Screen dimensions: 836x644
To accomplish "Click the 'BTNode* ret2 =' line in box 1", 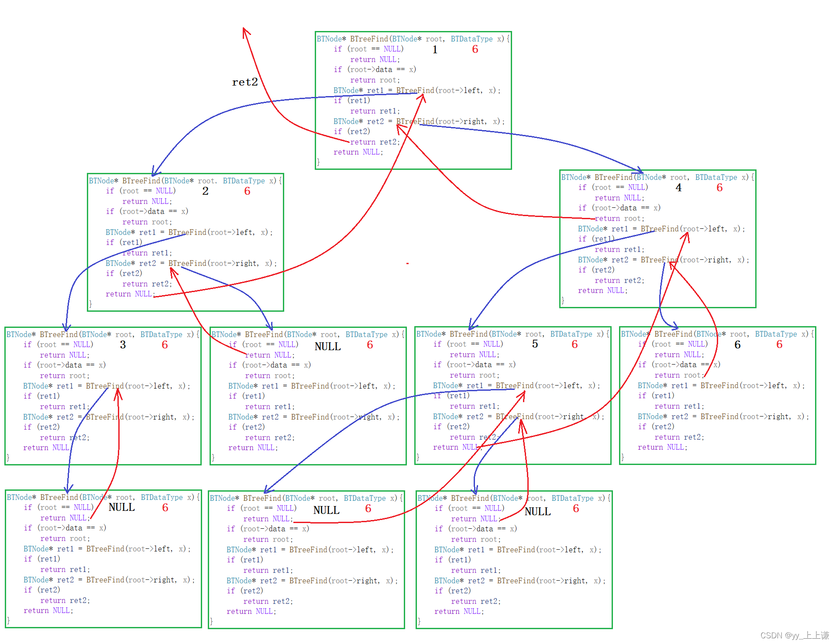I will coord(419,121).
